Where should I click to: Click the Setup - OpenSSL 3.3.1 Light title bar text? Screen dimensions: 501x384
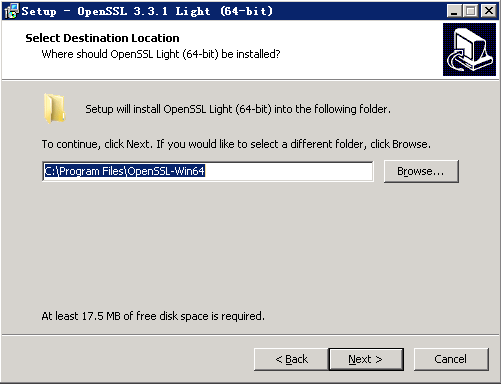(147, 11)
